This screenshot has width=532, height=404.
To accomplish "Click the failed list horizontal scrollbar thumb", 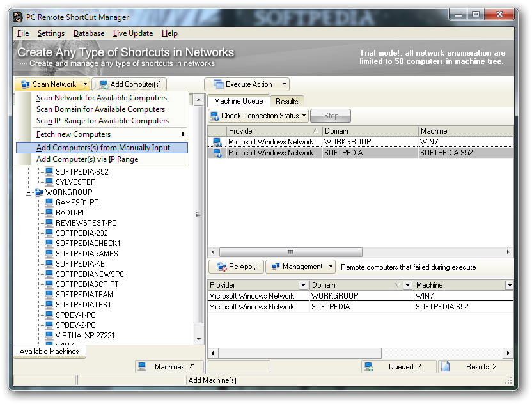I will click(x=301, y=353).
